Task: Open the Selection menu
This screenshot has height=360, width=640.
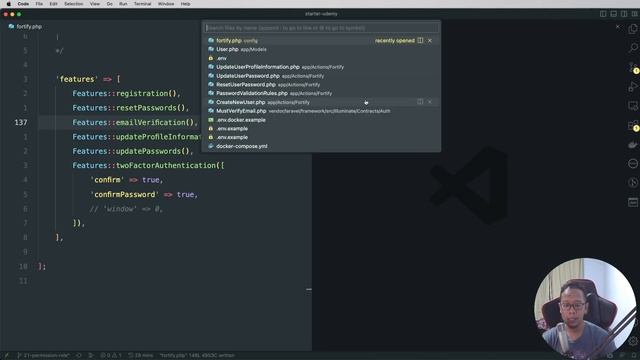Action: 74,4
